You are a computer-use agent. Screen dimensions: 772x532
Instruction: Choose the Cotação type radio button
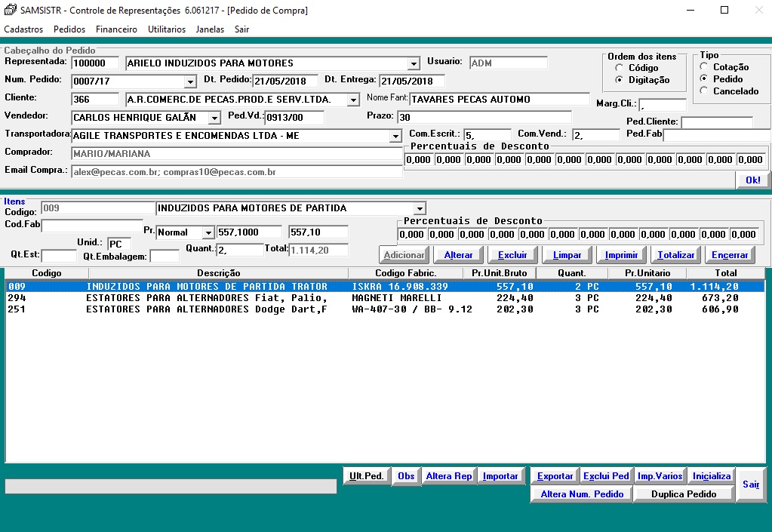coord(704,66)
